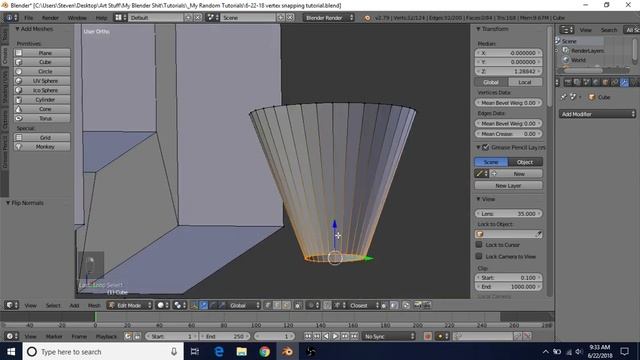Toggle Grease Pencil Layers checkbox
The height and width of the screenshot is (360, 640).
click(x=485, y=147)
